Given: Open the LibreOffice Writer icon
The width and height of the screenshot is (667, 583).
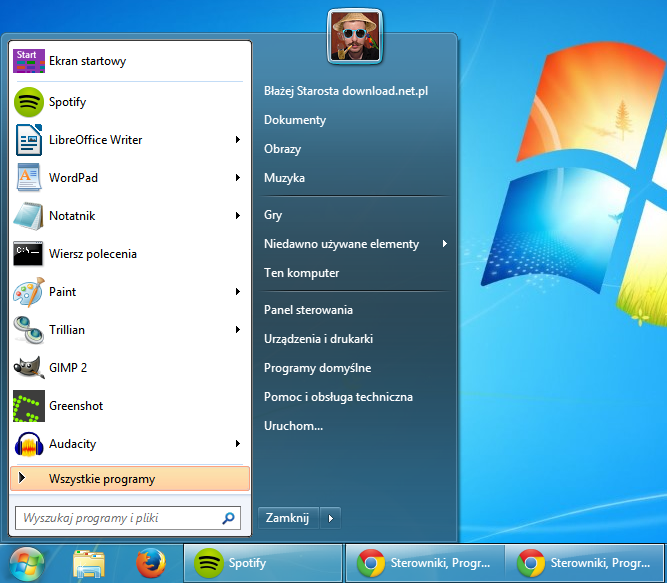Looking at the screenshot, I should [29, 140].
